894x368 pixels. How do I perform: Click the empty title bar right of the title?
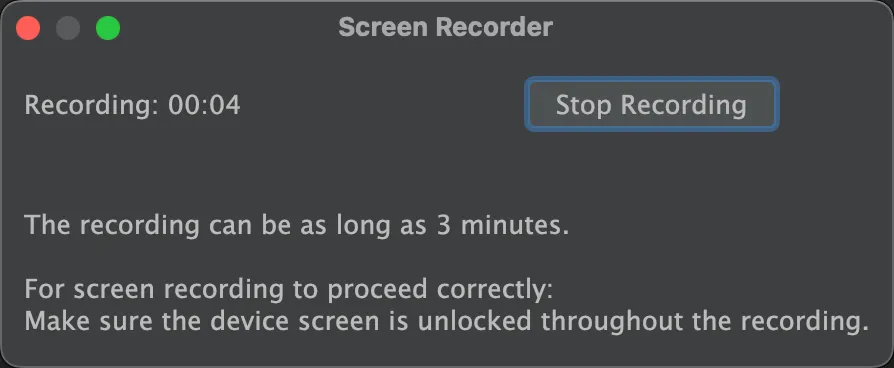click(718, 28)
